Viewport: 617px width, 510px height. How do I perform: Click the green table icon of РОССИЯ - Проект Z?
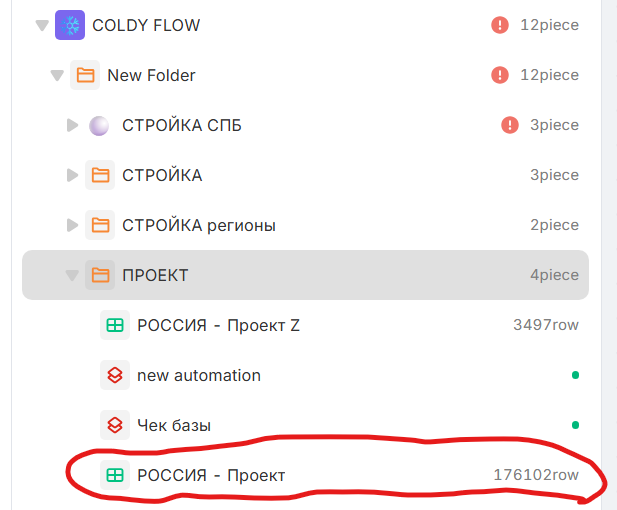pos(115,325)
